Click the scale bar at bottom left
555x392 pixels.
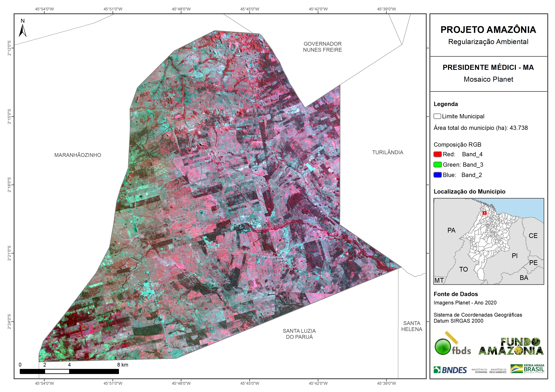point(69,371)
